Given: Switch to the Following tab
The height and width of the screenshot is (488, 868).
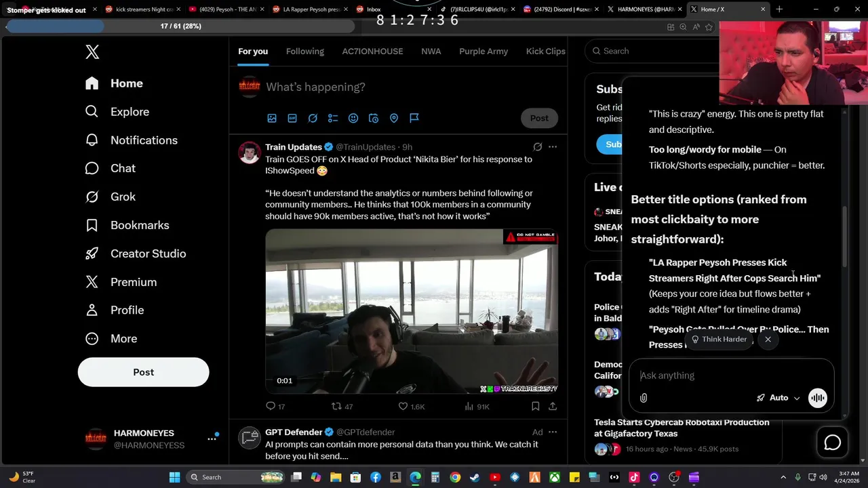Looking at the screenshot, I should 305,52.
